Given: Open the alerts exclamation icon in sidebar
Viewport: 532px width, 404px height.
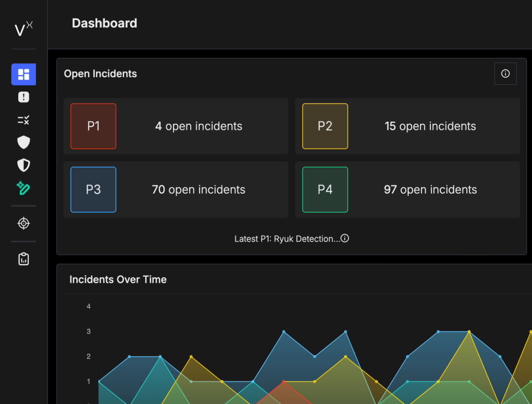Looking at the screenshot, I should point(24,97).
